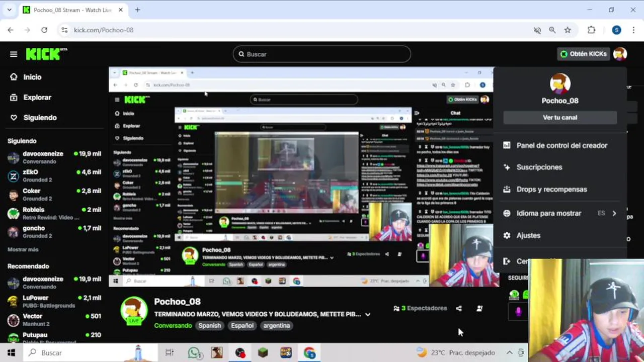
Task: Click Ver tu canal button
Action: pyautogui.click(x=560, y=117)
